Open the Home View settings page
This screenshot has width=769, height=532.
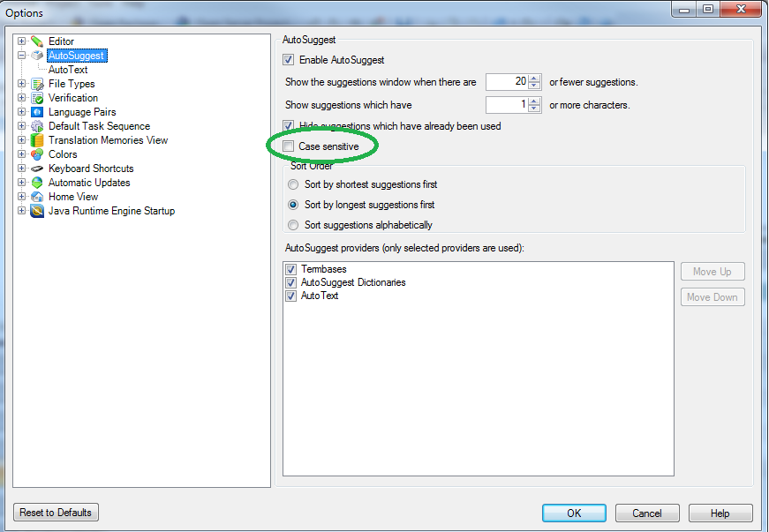click(73, 197)
